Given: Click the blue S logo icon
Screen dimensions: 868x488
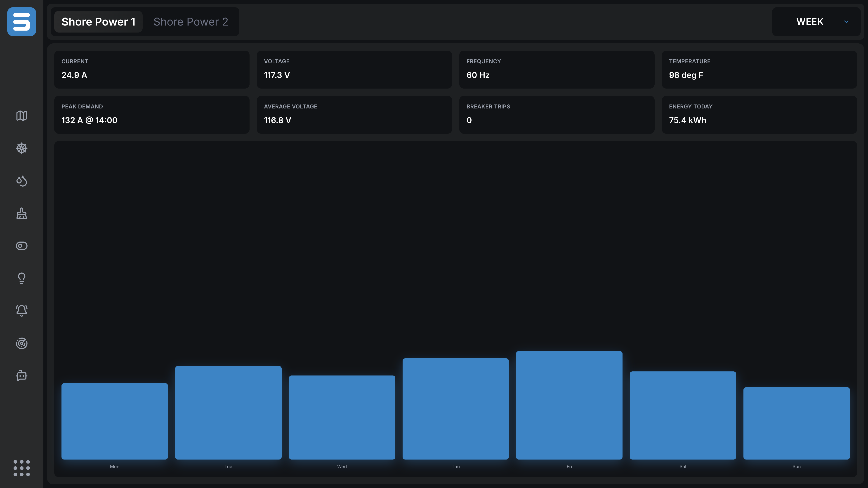Looking at the screenshot, I should coord(21,21).
